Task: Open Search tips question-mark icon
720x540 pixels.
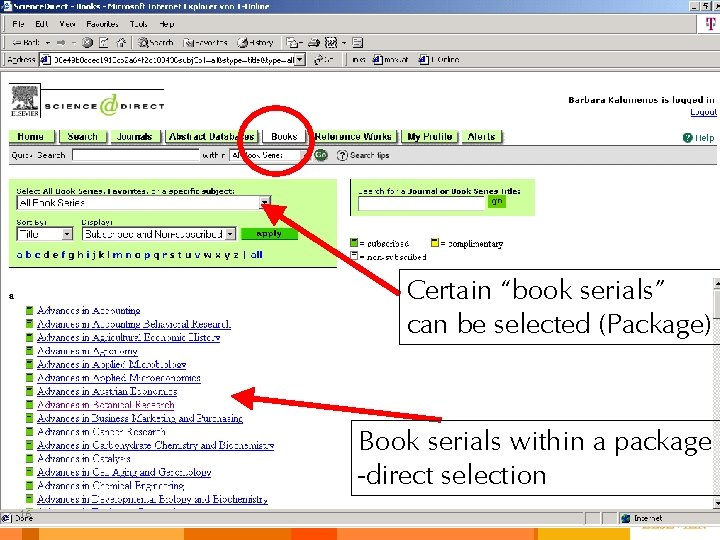Action: pyautogui.click(x=342, y=155)
